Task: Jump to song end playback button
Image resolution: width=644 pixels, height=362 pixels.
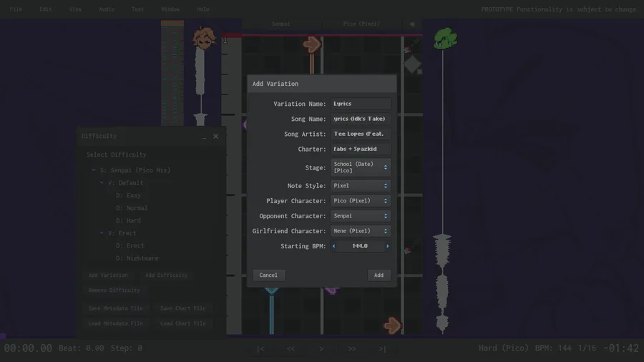Action: [x=382, y=349]
